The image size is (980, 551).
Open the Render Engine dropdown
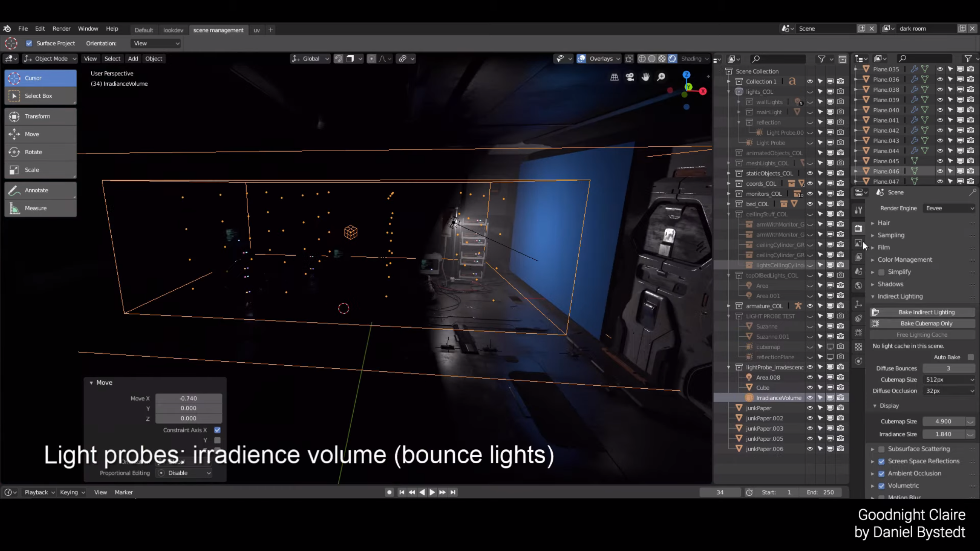949,208
